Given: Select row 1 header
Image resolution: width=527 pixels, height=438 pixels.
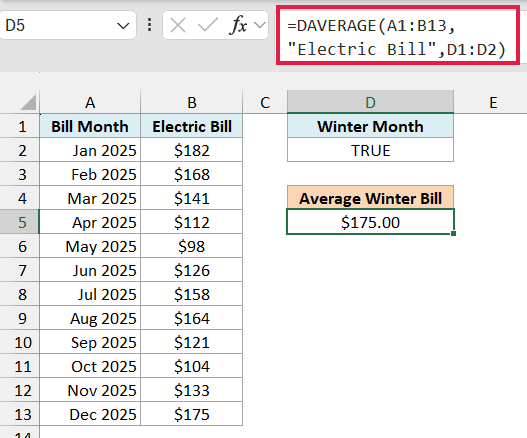Looking at the screenshot, I should (19, 127).
